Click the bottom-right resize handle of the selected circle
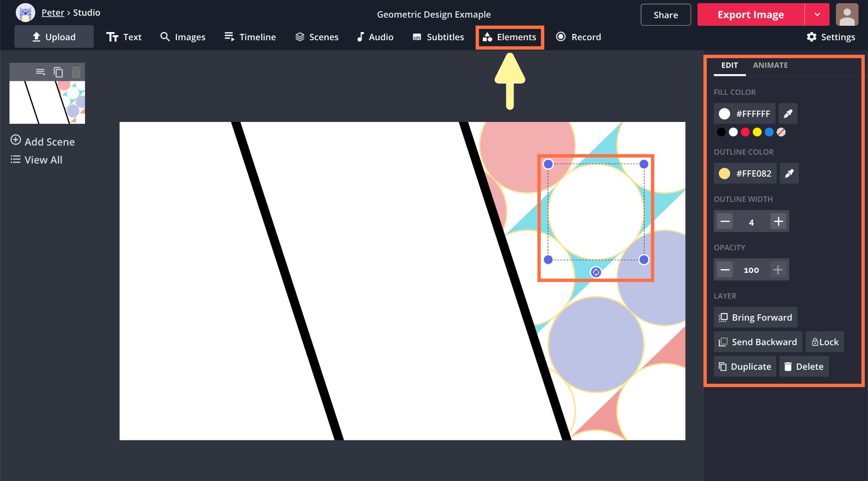 point(644,260)
